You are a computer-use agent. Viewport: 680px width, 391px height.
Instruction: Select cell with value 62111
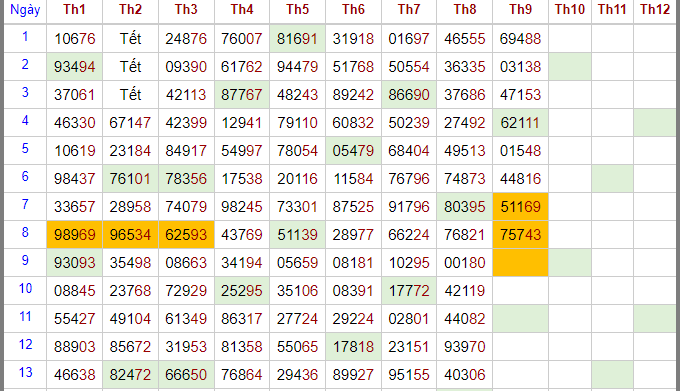pyautogui.click(x=520, y=123)
